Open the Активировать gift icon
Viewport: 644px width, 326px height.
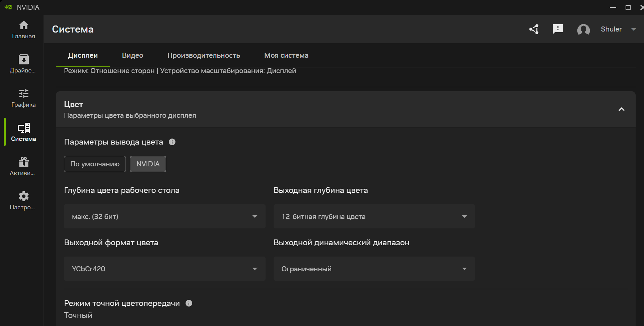(x=23, y=162)
